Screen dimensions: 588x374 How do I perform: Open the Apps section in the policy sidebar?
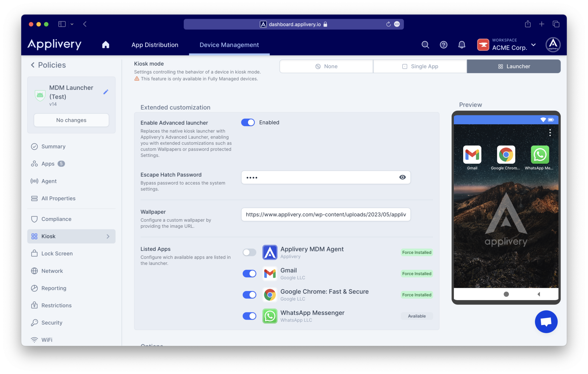pyautogui.click(x=47, y=163)
